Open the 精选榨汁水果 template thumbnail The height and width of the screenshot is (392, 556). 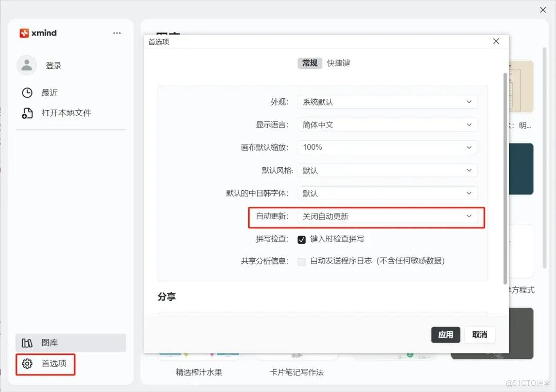[x=199, y=356]
